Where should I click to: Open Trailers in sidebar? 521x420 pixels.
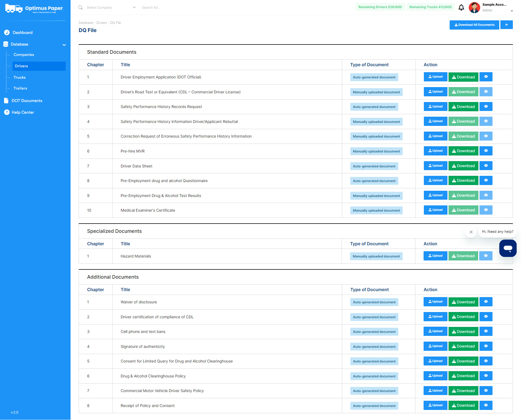point(20,88)
